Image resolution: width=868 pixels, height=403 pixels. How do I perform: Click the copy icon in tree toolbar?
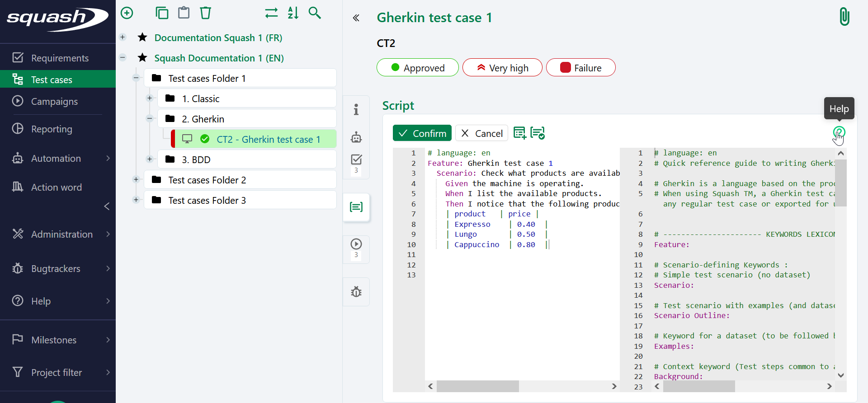[x=162, y=13]
